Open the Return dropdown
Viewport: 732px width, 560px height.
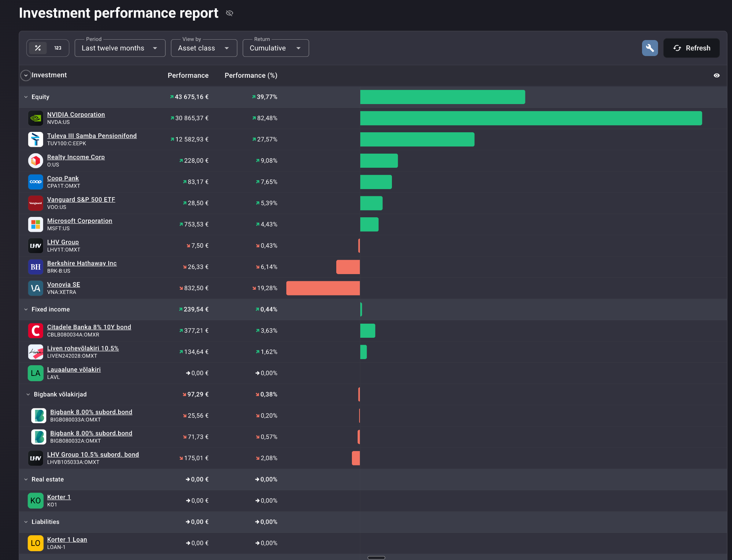point(276,48)
